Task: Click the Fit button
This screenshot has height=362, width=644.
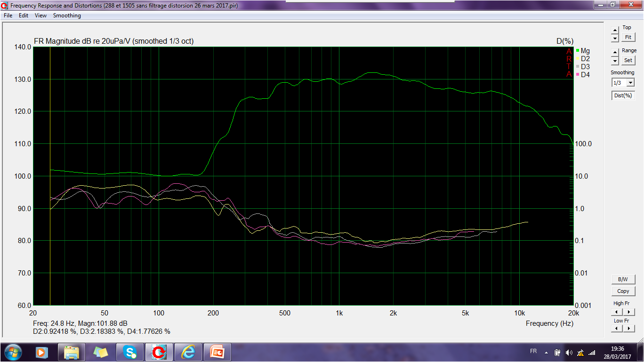Action: 628,37
